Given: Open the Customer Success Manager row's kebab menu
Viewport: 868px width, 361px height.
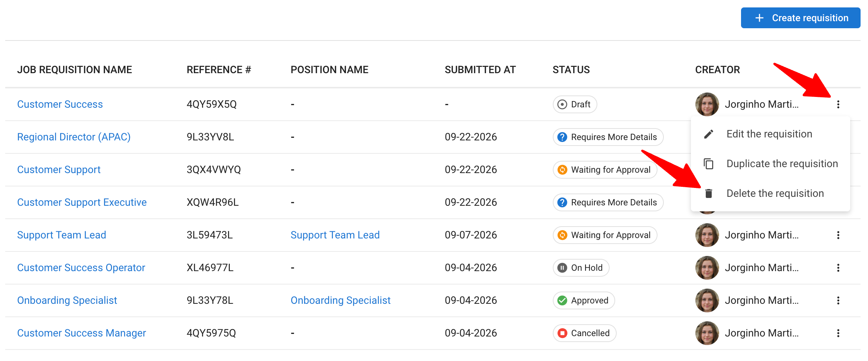Looking at the screenshot, I should point(838,333).
